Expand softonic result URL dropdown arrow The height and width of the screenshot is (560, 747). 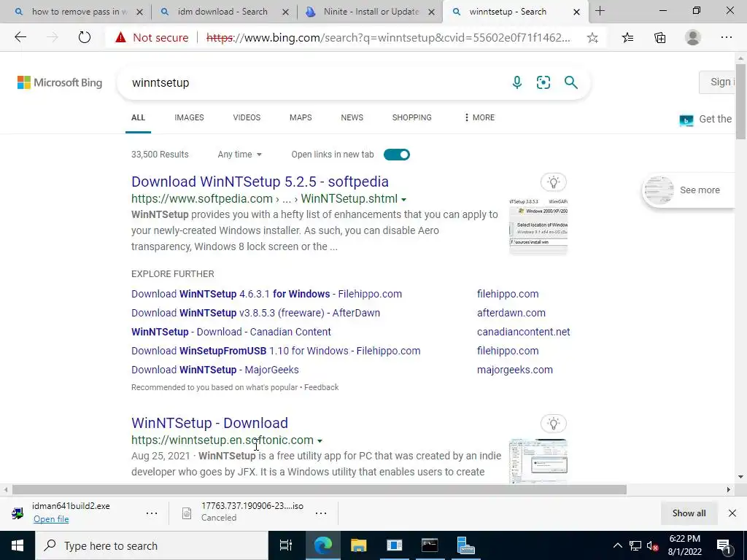[320, 441]
